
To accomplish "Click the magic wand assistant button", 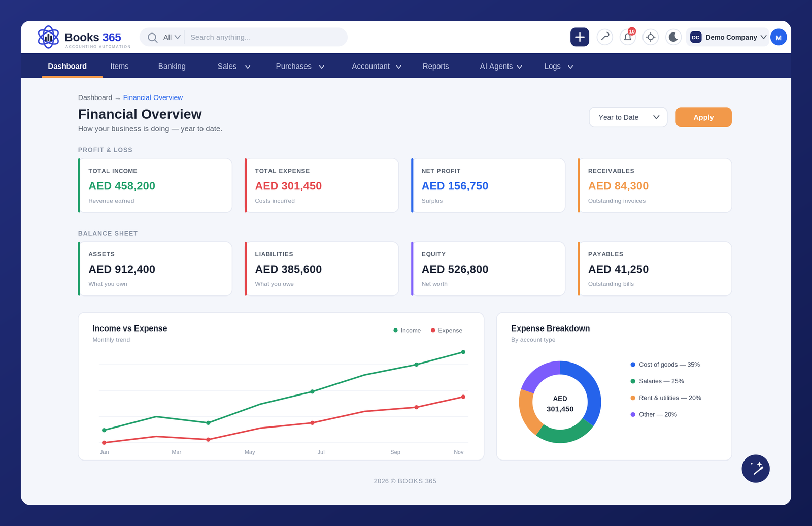I will click(x=756, y=469).
